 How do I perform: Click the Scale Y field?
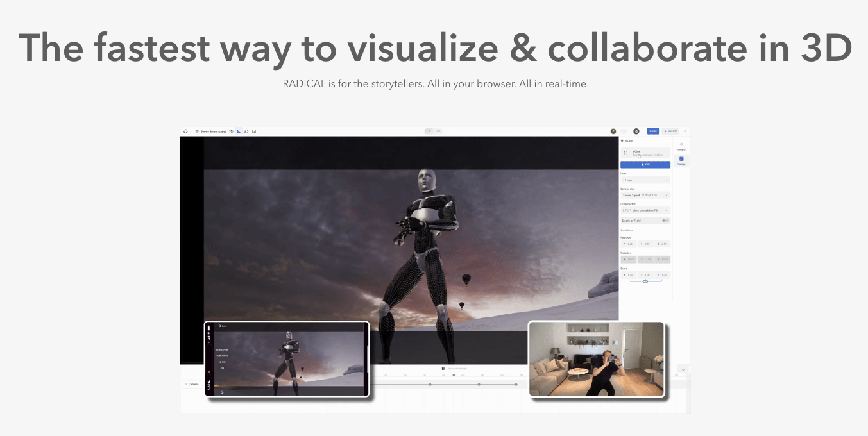645,274
